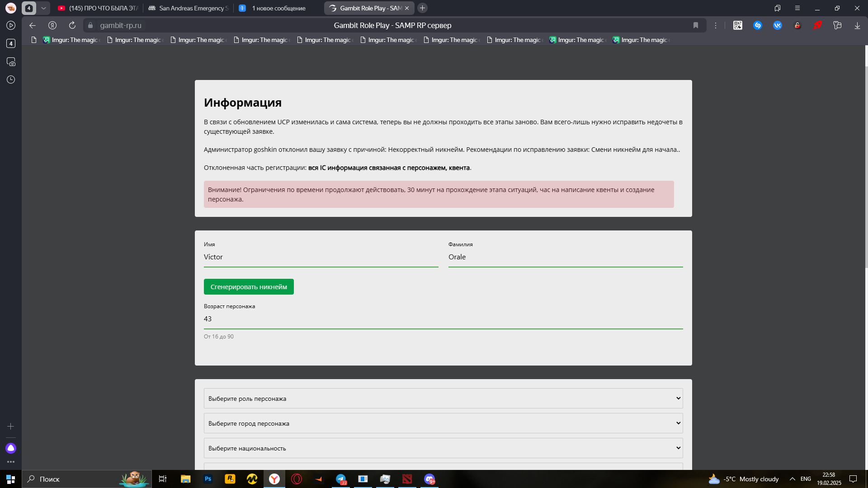
Task: Expand "Выберите роль персонажа" dropdown
Action: pos(443,399)
